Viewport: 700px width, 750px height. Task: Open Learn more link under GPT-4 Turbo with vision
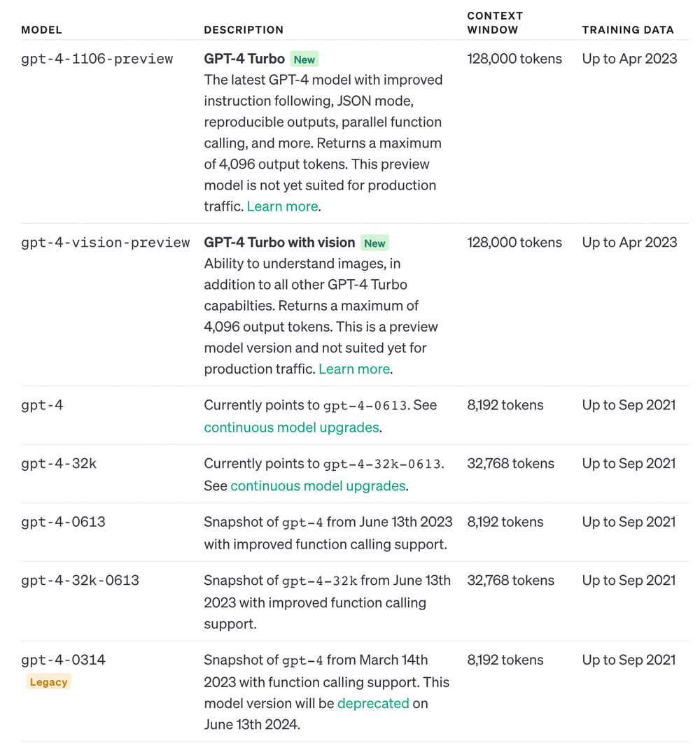click(x=354, y=369)
